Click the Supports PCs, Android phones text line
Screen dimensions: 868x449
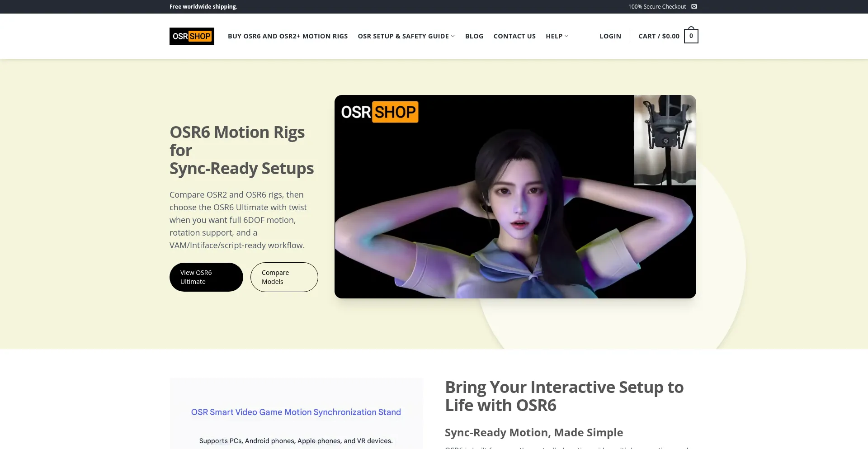pyautogui.click(x=296, y=441)
